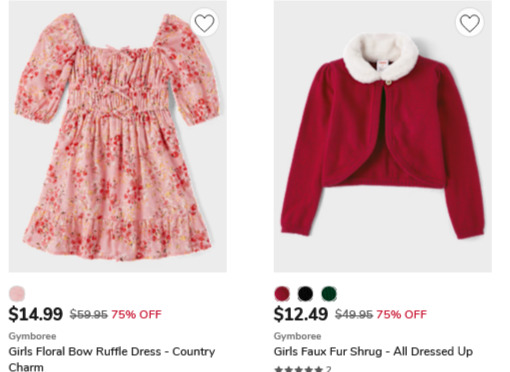Click Gymboree brand label under the shrug
Image resolution: width=510 pixels, height=372 pixels.
click(x=298, y=336)
